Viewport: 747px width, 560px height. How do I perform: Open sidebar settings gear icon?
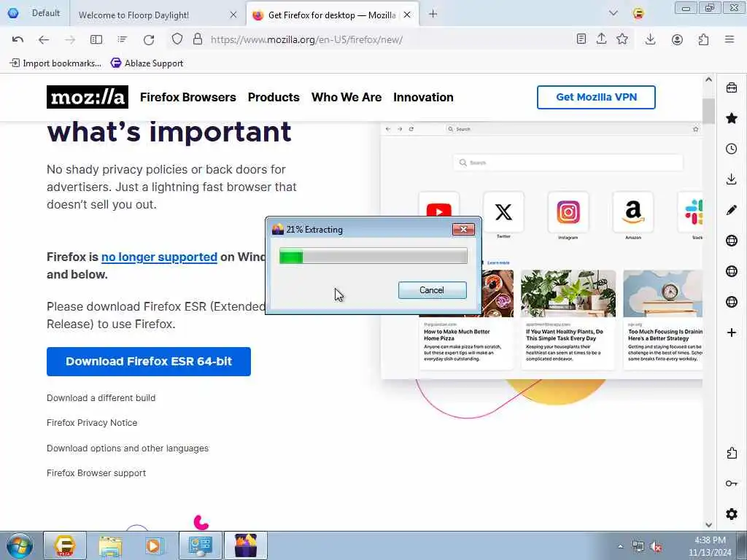(732, 514)
